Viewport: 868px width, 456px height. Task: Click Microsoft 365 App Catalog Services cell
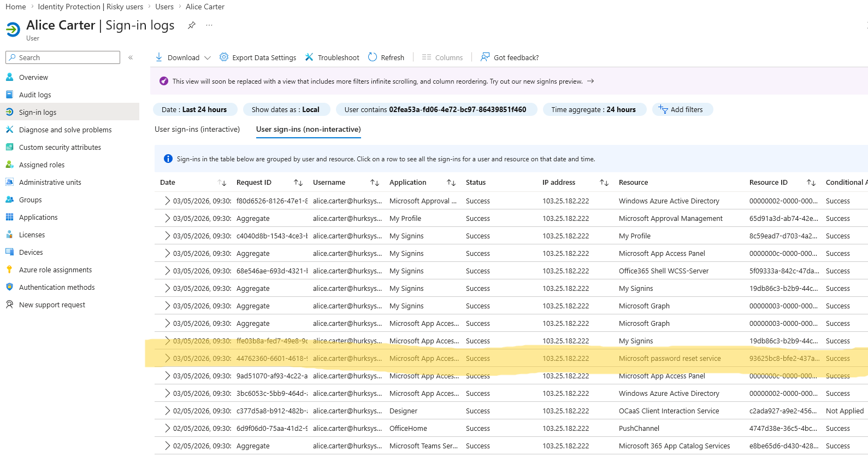[674, 446]
